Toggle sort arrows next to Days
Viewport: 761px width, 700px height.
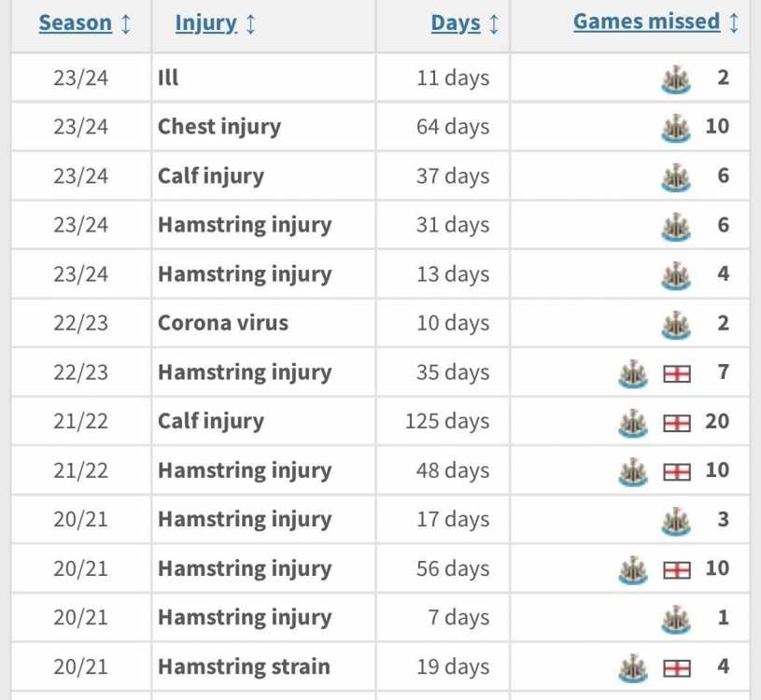click(494, 23)
